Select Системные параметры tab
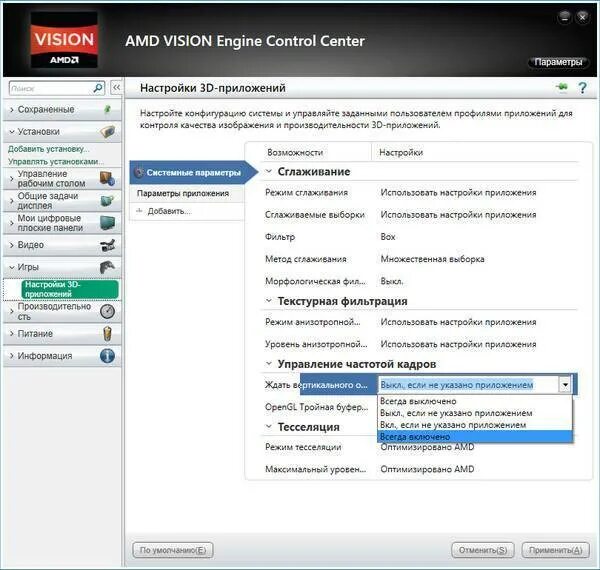The height and width of the screenshot is (570, 600). tap(193, 173)
